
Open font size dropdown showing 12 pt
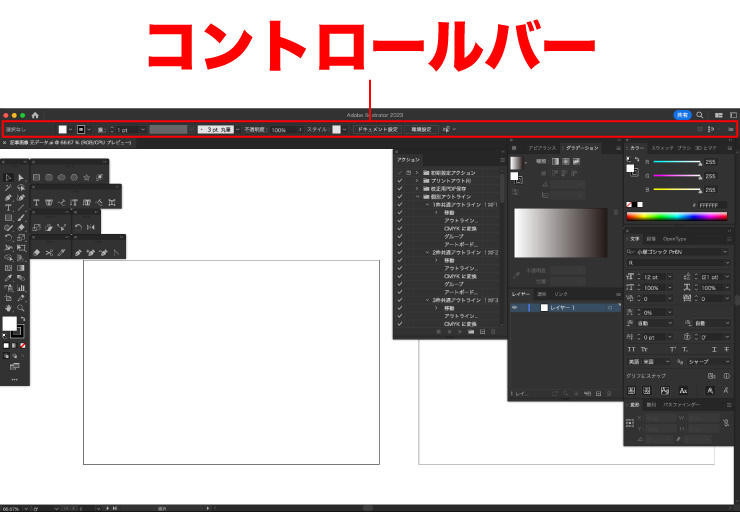[670, 277]
